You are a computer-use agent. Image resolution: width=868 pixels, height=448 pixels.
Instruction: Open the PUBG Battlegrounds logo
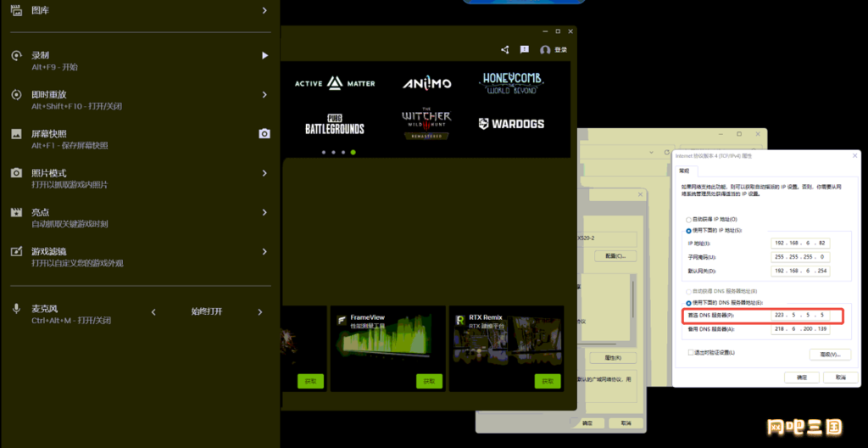(x=334, y=124)
